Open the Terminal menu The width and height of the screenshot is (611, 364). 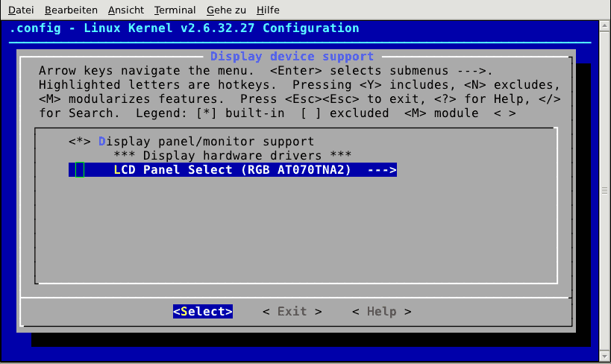pos(175,10)
